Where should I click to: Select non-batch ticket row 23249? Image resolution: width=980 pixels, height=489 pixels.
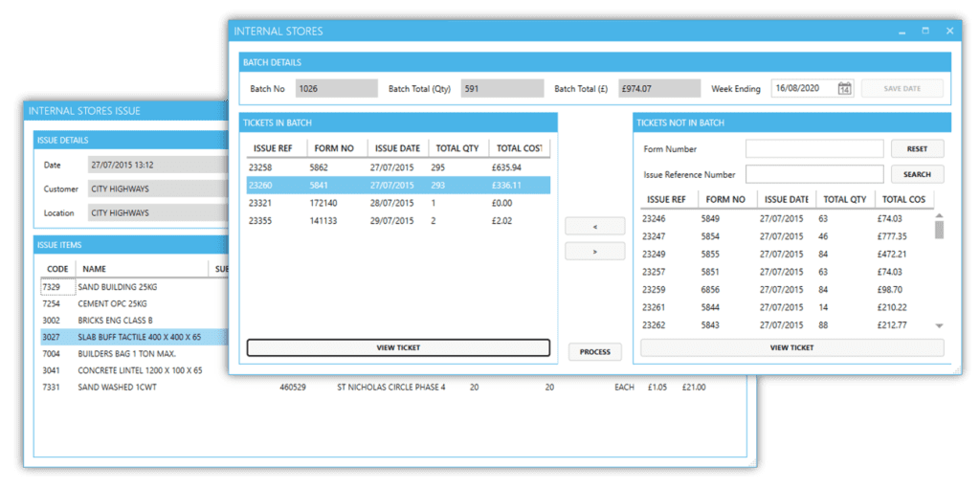point(788,254)
